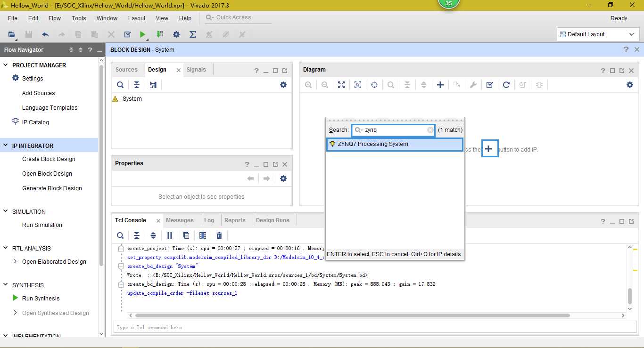Click Create Block Design
This screenshot has width=644, height=348.
49,159
